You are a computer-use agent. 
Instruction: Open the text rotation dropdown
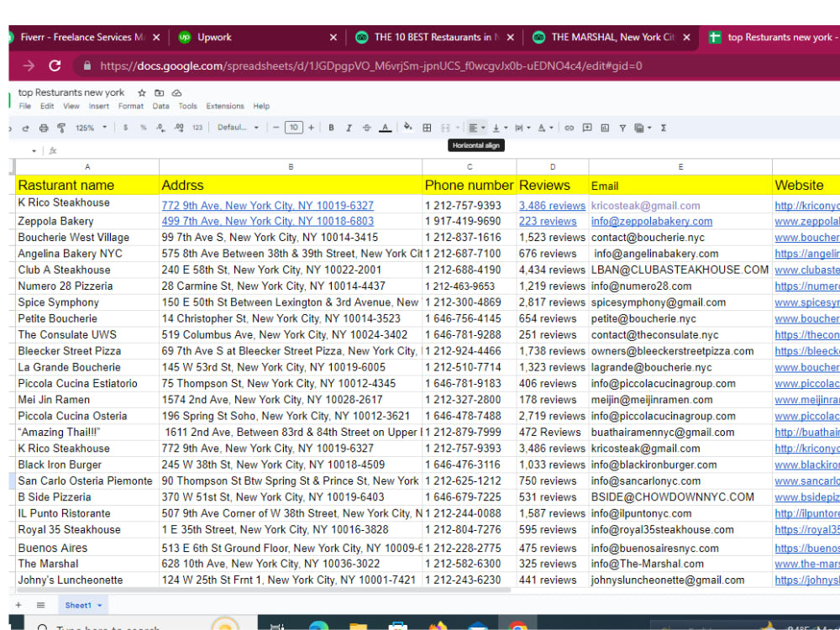tap(545, 128)
